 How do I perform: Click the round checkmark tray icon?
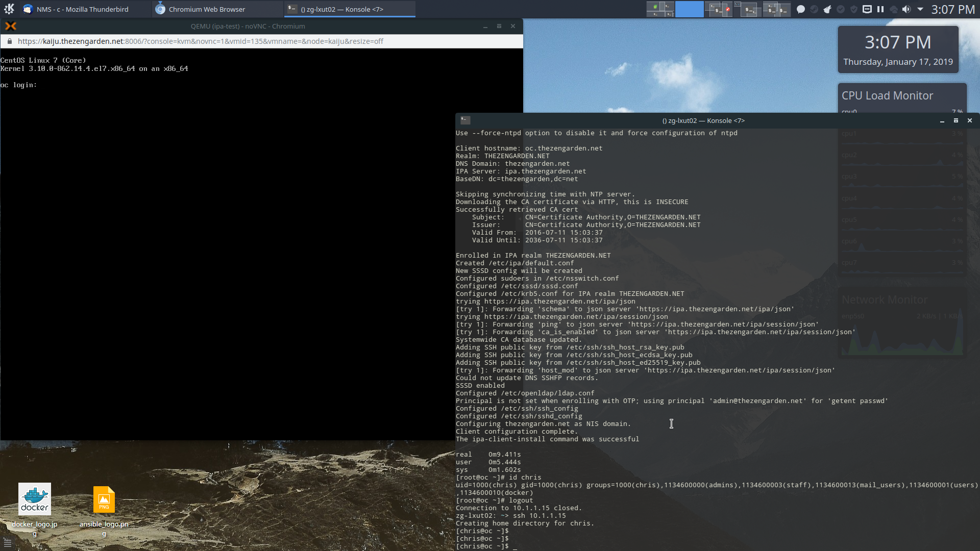841,9
